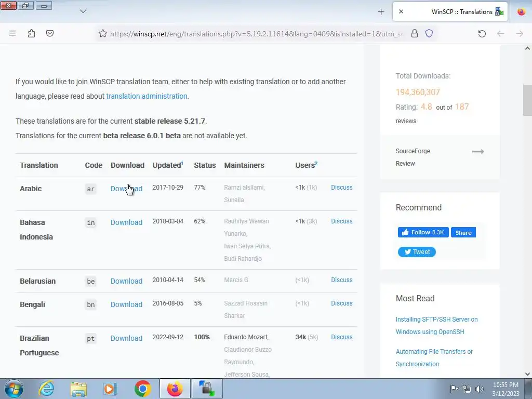The height and width of the screenshot is (399, 532).
Task: Click the scroll up arrow
Action: click(527, 48)
